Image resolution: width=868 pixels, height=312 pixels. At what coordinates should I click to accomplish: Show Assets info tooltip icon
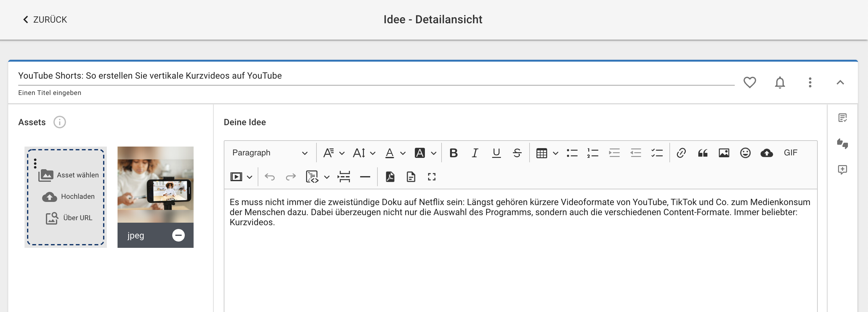tap(60, 122)
